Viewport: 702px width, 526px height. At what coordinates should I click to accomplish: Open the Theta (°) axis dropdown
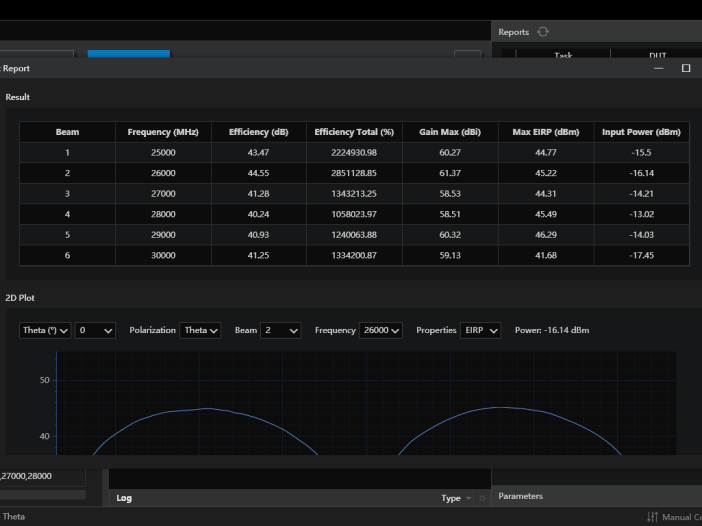(x=45, y=331)
